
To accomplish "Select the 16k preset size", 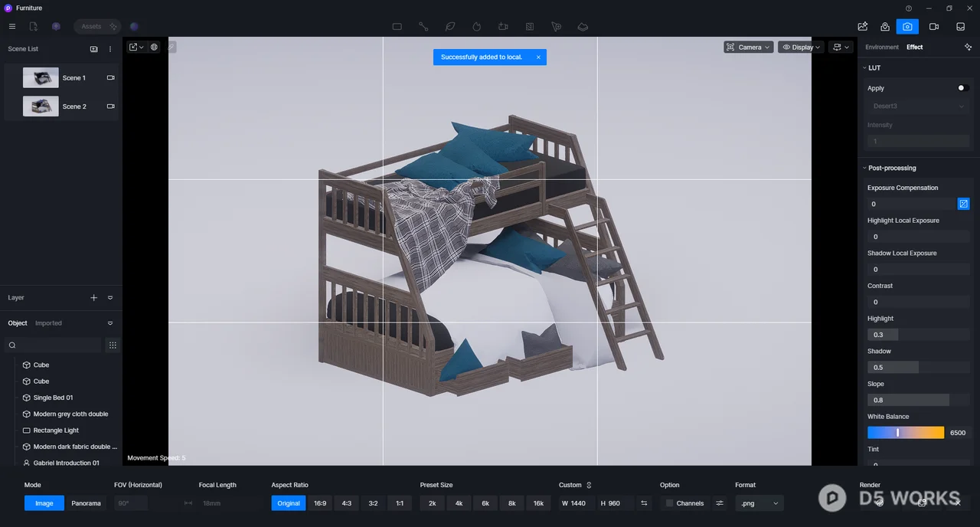I will (538, 503).
